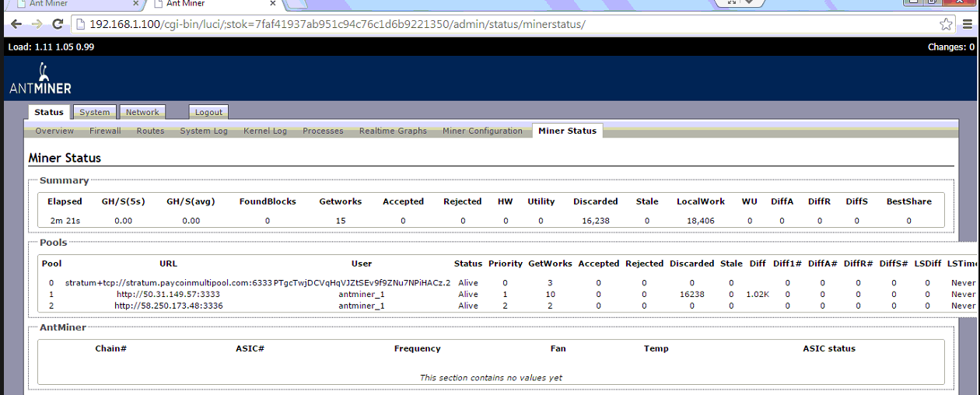The width and height of the screenshot is (980, 395).
Task: Click the 'Fan' column header
Action: click(558, 348)
